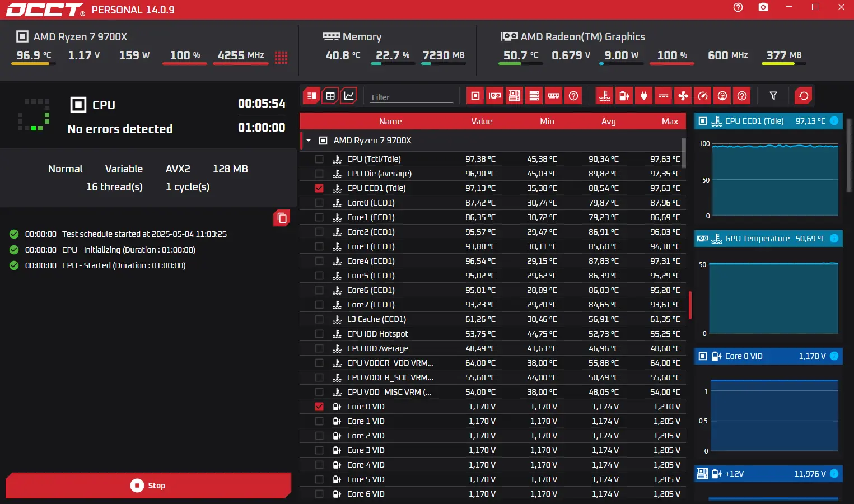This screenshot has height=504, width=854.
Task: Toggle the temperature sensor filter icon
Action: click(x=605, y=96)
